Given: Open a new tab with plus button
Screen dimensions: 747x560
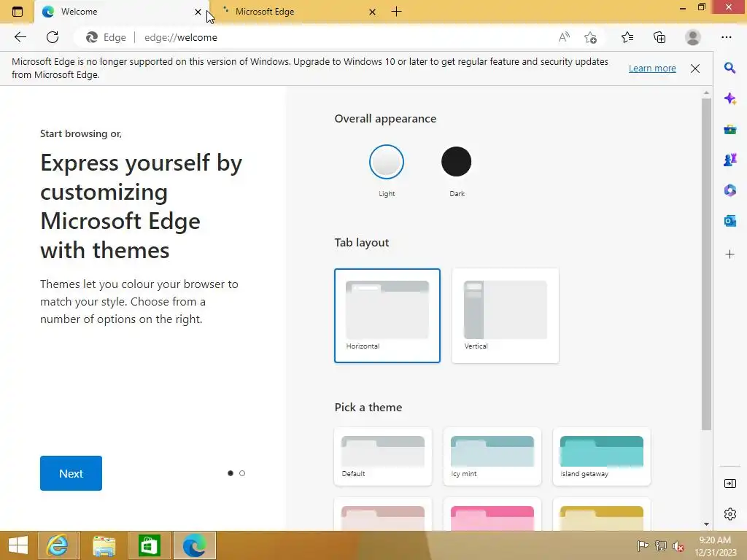Looking at the screenshot, I should (396, 12).
